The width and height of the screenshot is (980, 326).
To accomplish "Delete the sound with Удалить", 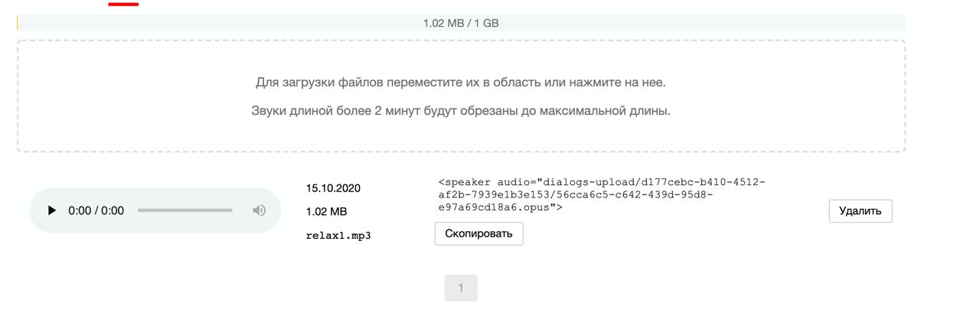I will [860, 211].
